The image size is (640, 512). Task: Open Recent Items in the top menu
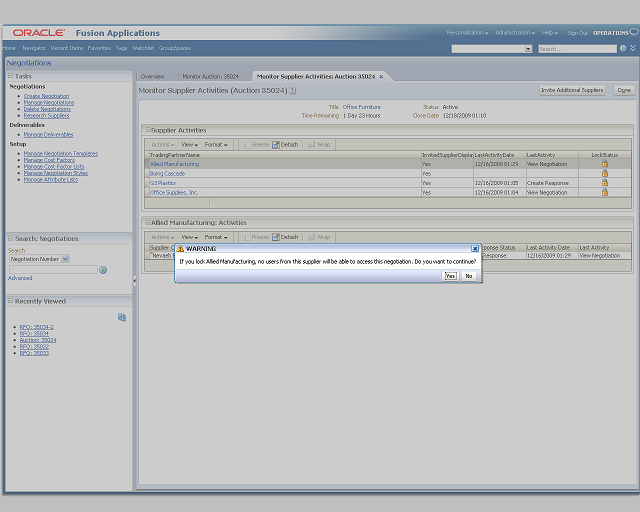point(67,48)
